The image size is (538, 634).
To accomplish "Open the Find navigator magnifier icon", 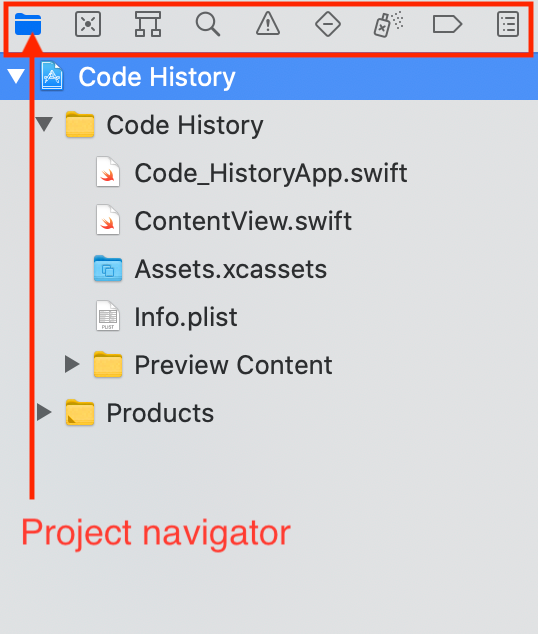I will [208, 24].
